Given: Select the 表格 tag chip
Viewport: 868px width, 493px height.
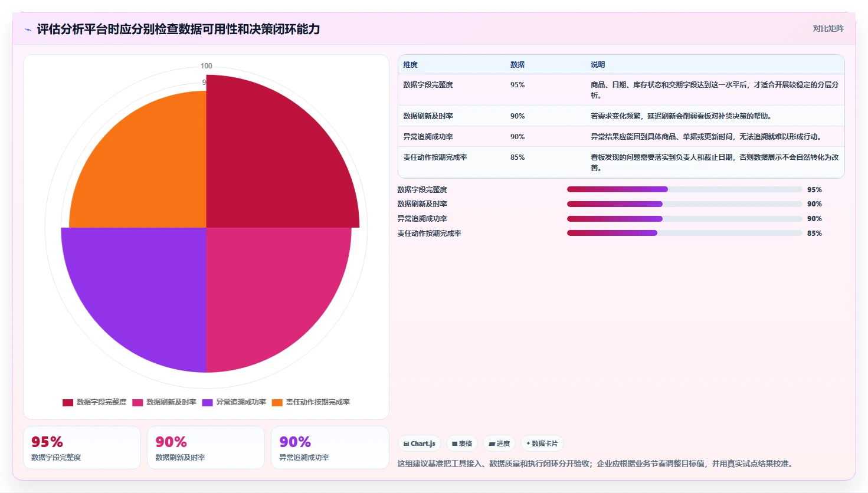Looking at the screenshot, I should [x=462, y=443].
